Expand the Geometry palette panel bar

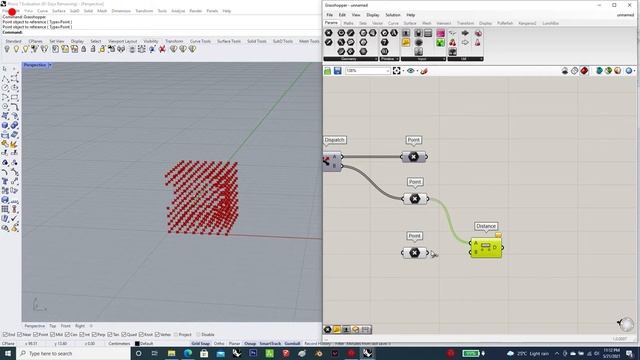(x=351, y=59)
